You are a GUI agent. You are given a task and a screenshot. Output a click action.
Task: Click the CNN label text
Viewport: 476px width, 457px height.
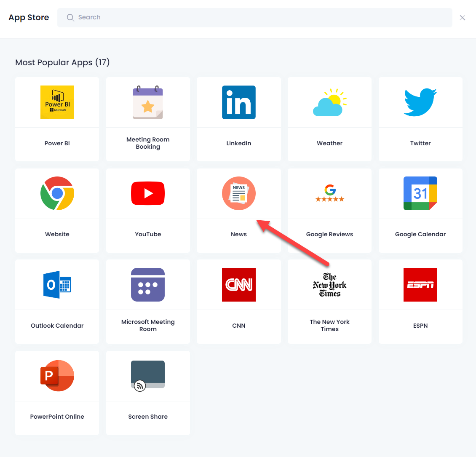pyautogui.click(x=238, y=326)
